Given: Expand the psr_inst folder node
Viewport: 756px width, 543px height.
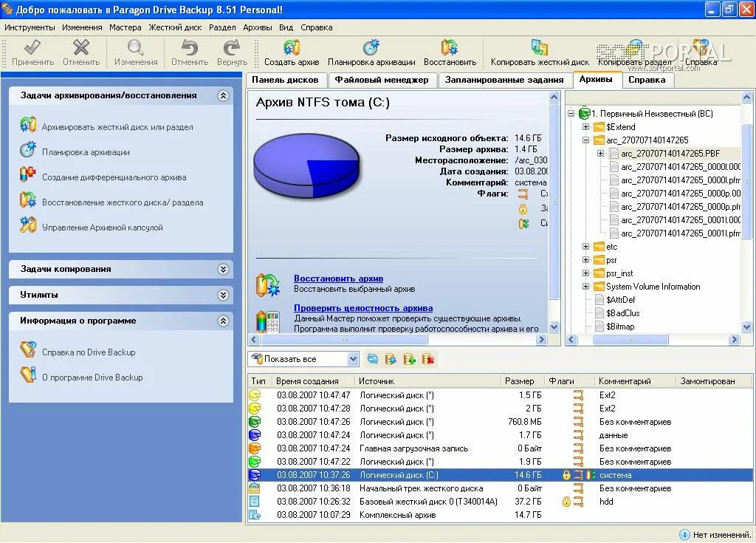Looking at the screenshot, I should click(x=585, y=273).
